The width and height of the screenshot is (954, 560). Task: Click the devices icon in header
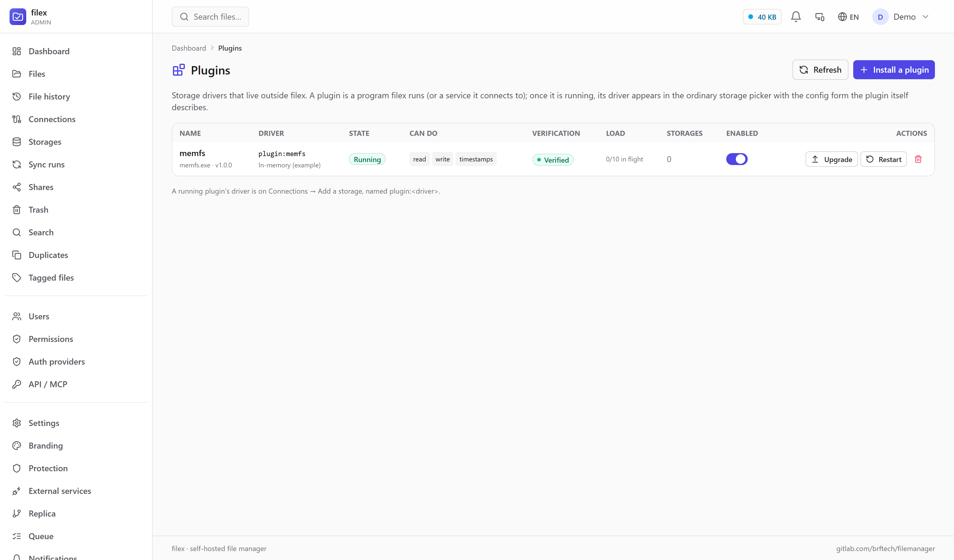click(x=820, y=17)
